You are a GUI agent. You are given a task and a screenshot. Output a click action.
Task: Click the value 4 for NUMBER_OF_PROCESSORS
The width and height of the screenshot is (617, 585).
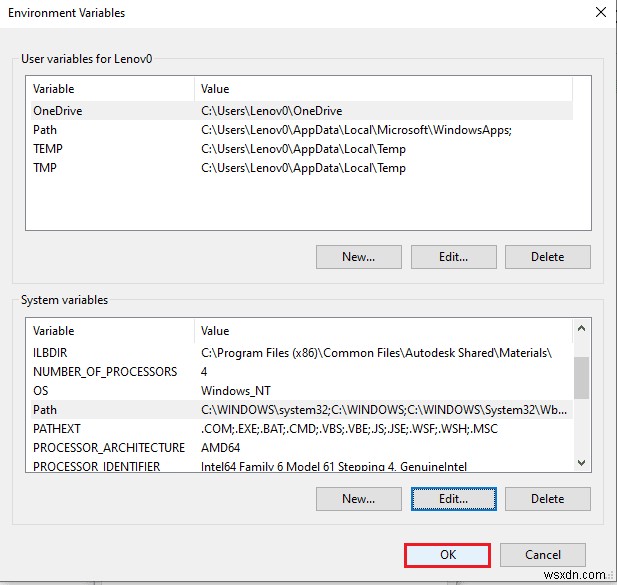point(204,372)
